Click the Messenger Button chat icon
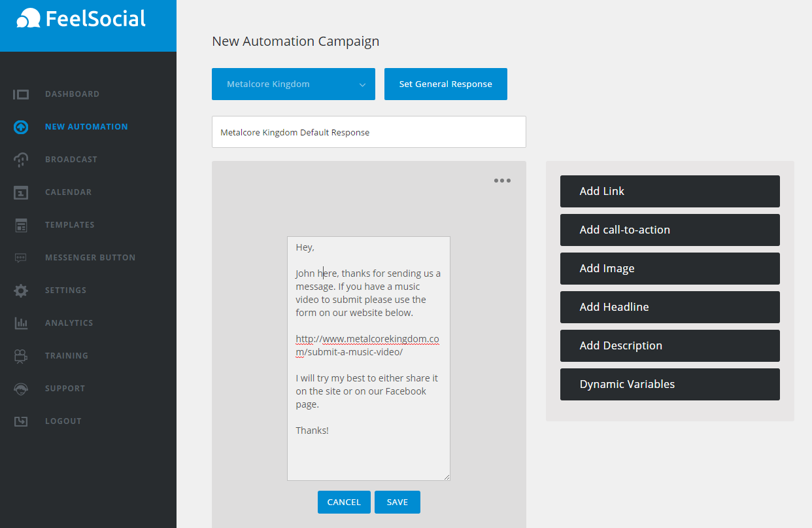812x528 pixels. click(21, 258)
